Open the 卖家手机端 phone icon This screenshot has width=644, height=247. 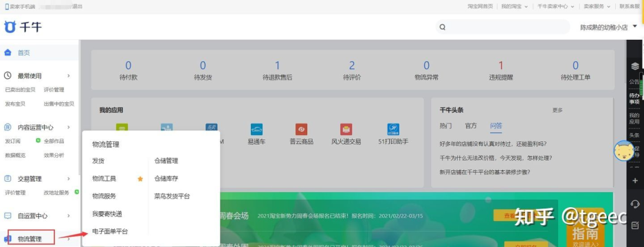[7, 7]
